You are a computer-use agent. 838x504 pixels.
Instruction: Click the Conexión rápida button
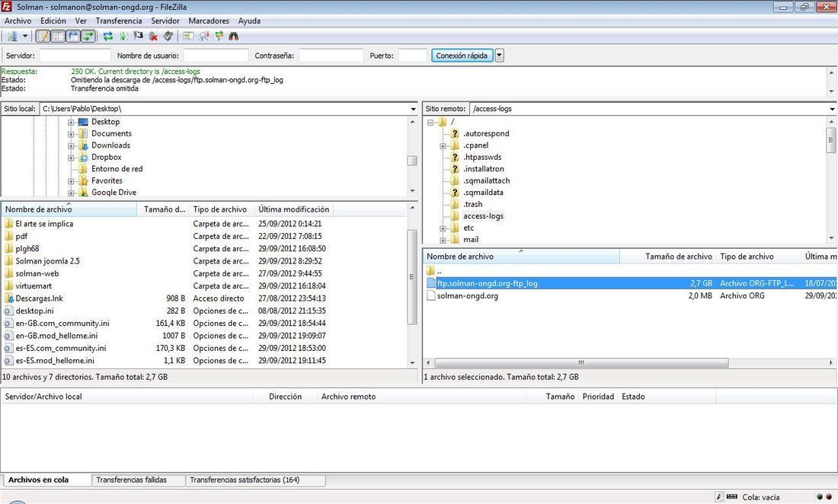[462, 56]
